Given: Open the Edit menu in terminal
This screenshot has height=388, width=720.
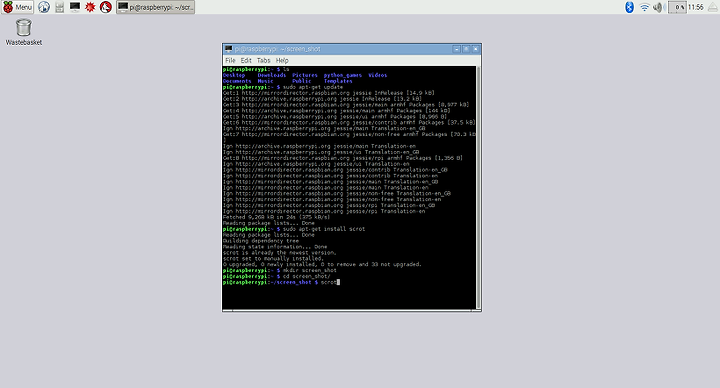Looking at the screenshot, I should click(x=246, y=61).
